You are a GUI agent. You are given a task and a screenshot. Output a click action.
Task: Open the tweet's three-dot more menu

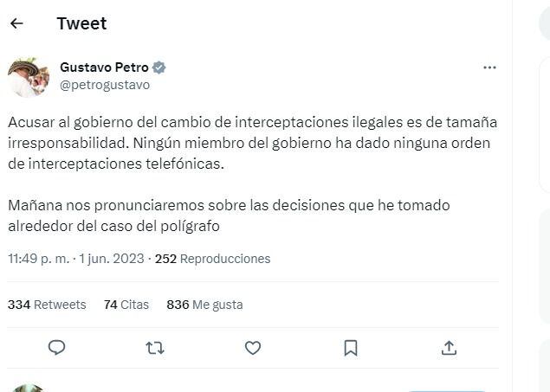coord(489,67)
